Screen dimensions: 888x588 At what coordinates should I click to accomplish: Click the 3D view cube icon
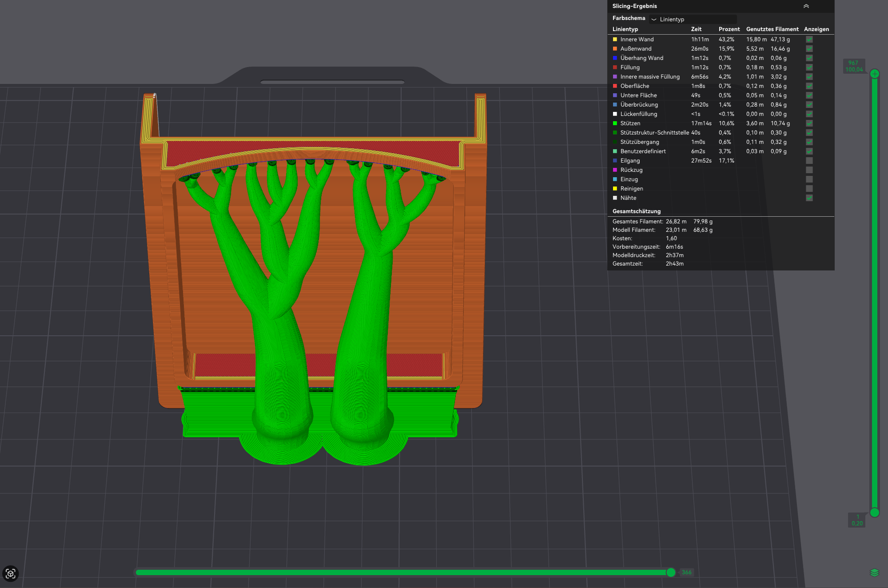(x=11, y=574)
